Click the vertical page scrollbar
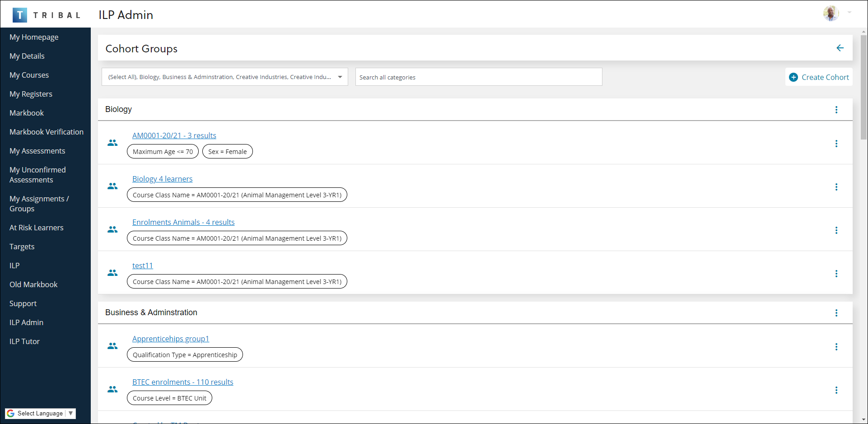Image resolution: width=868 pixels, height=424 pixels. coord(863,90)
